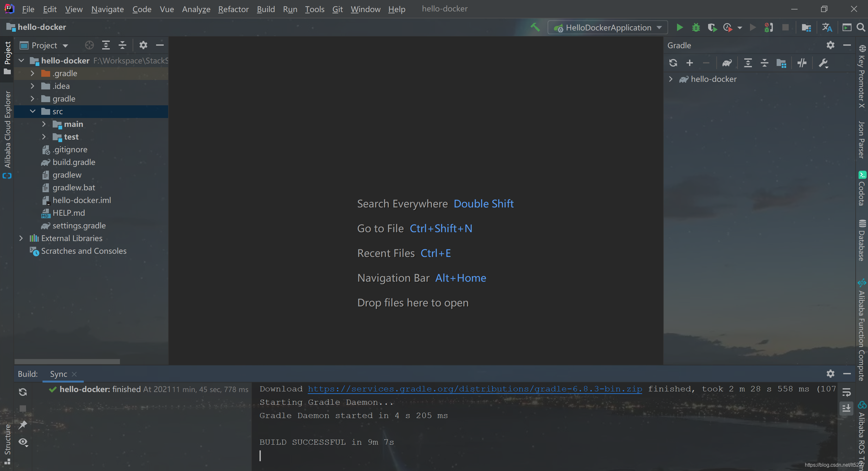Click the Attach debugger to process icon
This screenshot has height=471, width=868.
pos(768,27)
